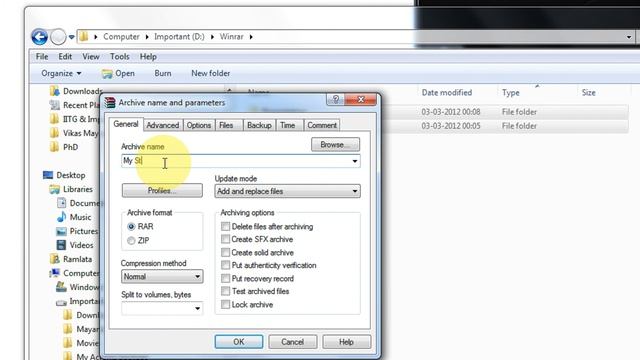Expand the arrow after Computer in address bar
The width and height of the screenshot is (640, 360).
(x=147, y=37)
